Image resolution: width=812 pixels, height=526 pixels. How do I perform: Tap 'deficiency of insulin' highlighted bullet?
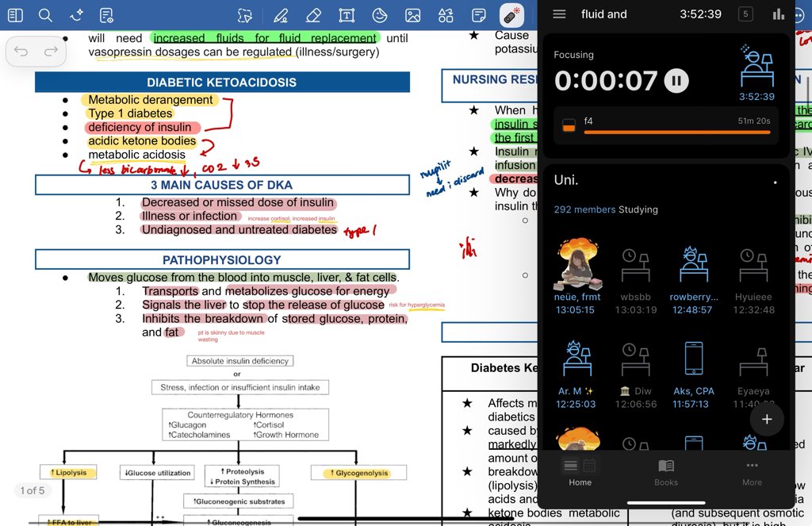pyautogui.click(x=140, y=127)
